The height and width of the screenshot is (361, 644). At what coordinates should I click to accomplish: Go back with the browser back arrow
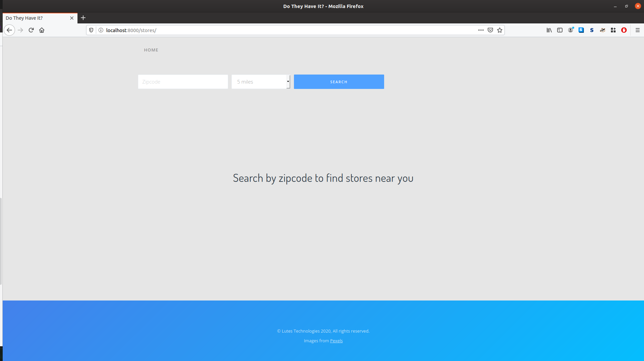[9, 30]
